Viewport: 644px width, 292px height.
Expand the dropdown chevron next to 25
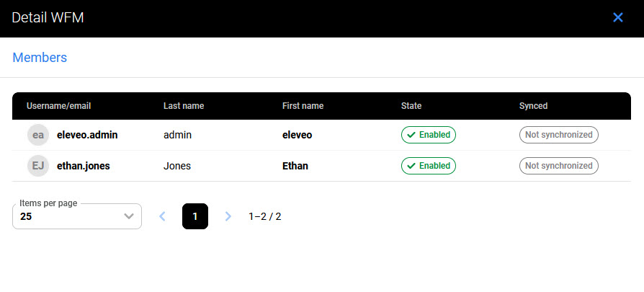pos(129,216)
